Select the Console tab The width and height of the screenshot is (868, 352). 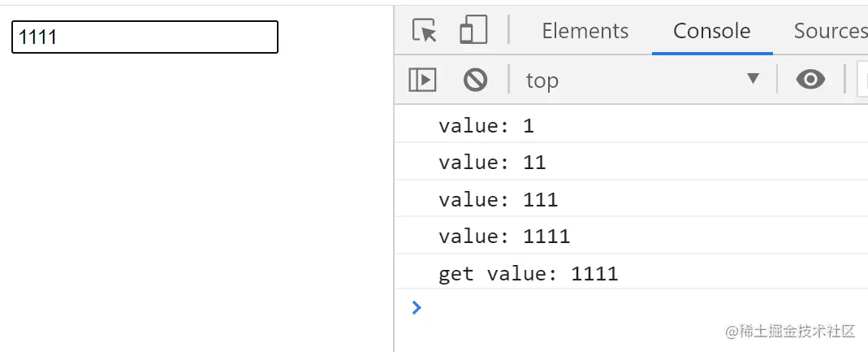tap(711, 31)
